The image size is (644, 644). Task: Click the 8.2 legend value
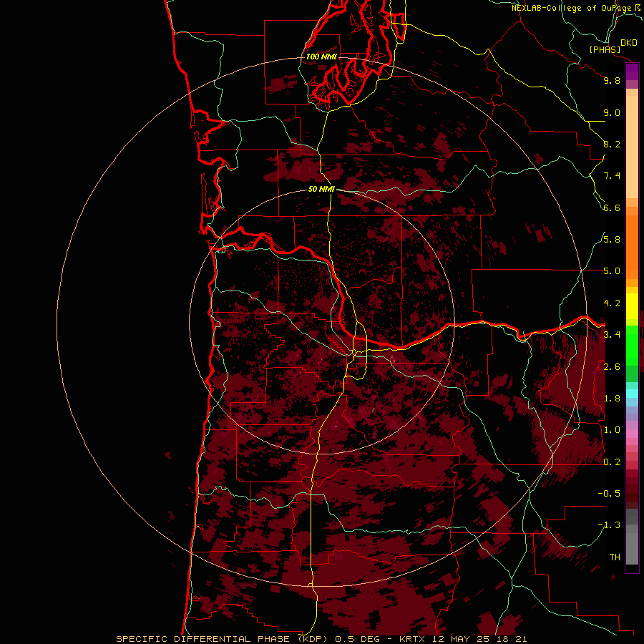(612, 144)
